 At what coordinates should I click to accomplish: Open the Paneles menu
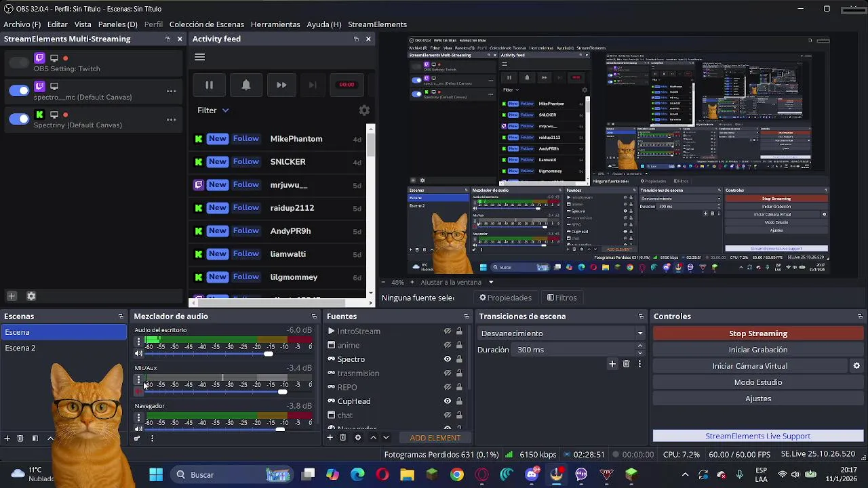(x=117, y=24)
